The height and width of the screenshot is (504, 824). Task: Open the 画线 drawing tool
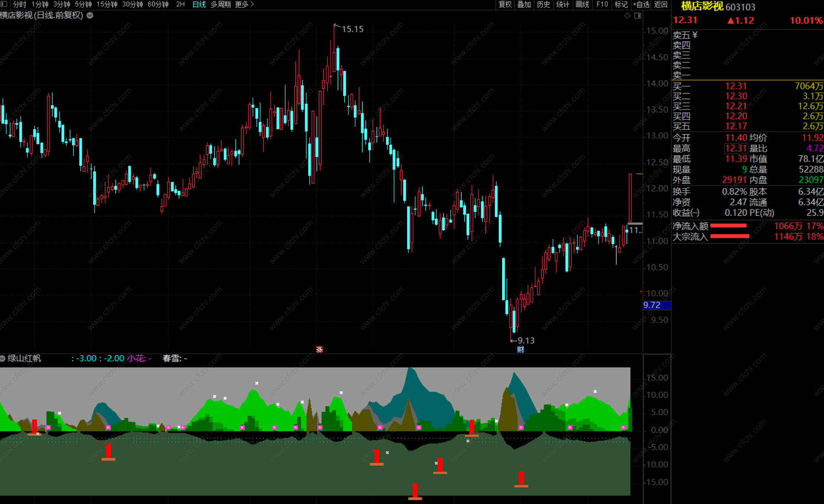click(x=582, y=4)
